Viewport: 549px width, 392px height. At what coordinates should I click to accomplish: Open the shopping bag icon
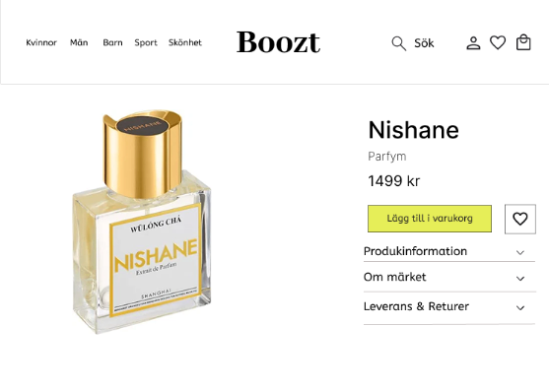pos(523,42)
